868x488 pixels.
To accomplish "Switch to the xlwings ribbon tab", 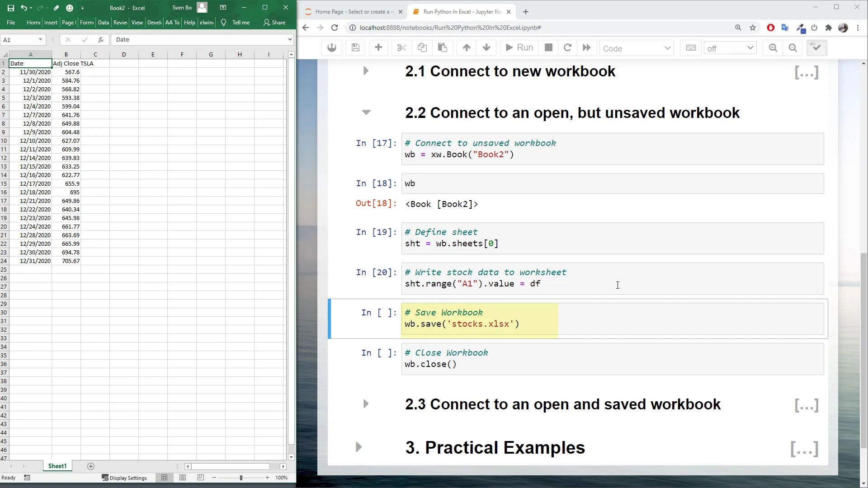I will 206,22.
